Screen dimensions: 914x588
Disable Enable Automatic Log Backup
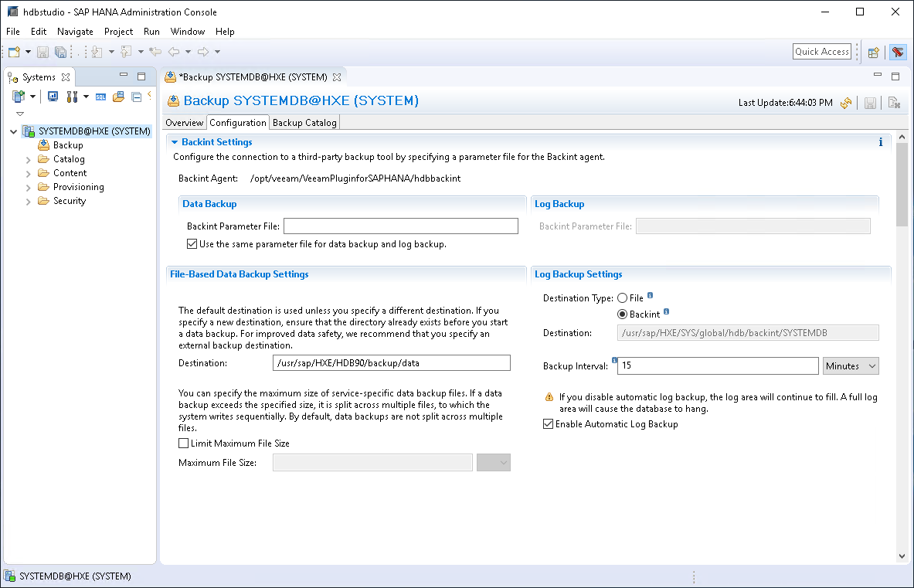click(548, 423)
